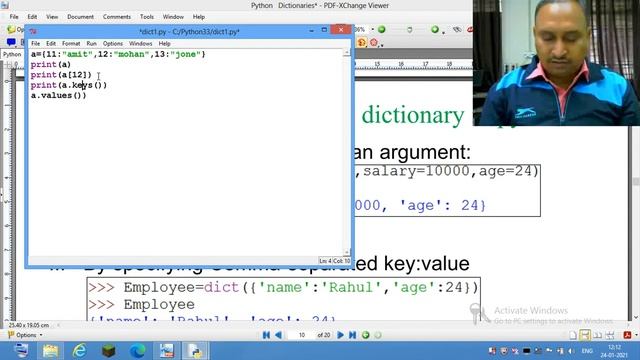Go to last page in PDF viewer
Image resolution: width=640 pixels, height=360 pixels.
353,335
